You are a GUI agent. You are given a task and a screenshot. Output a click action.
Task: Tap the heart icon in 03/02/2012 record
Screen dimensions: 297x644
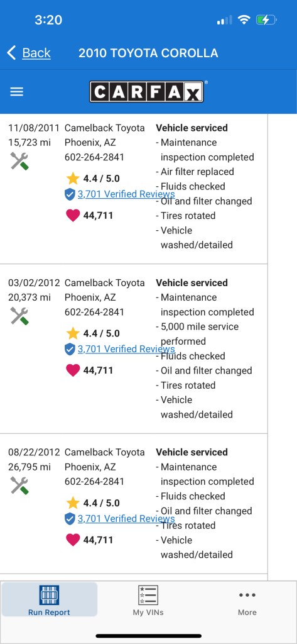[73, 370]
